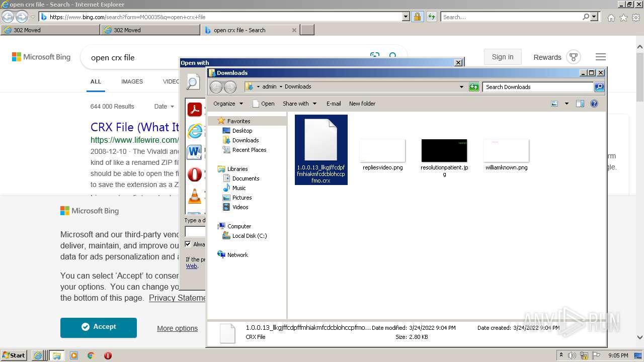Click Internet Explorer home icon
644x362 pixels.
pos(611,18)
